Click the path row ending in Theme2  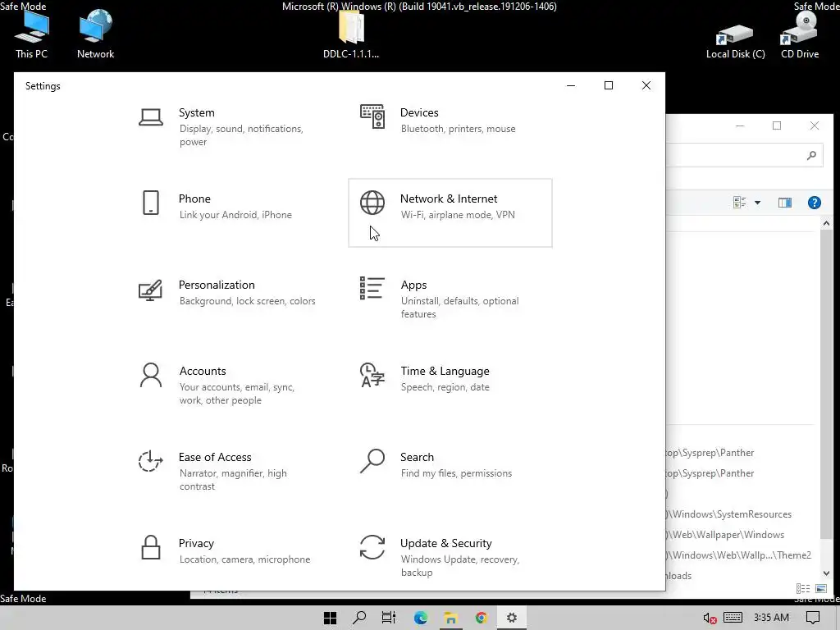point(739,555)
